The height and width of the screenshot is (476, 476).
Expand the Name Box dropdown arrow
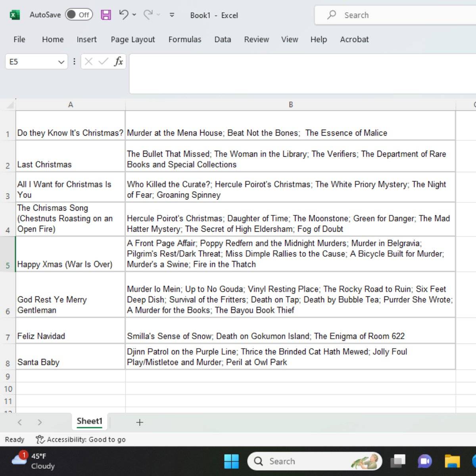click(61, 62)
